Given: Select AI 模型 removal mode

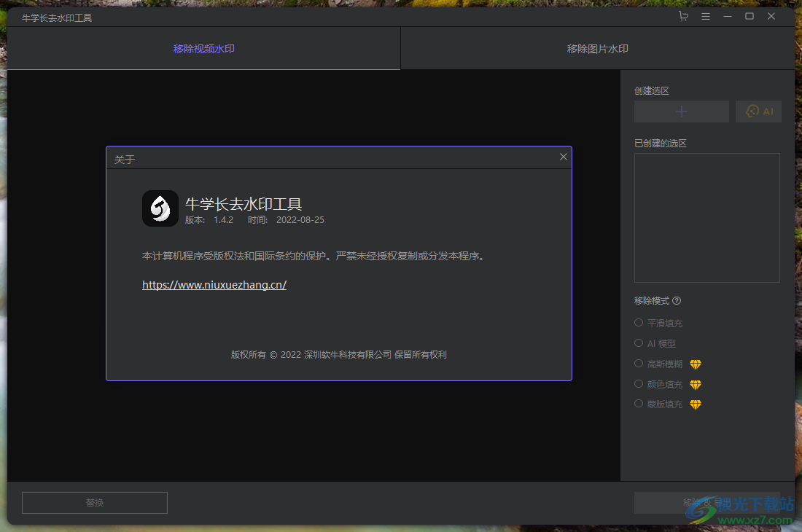Looking at the screenshot, I should click(655, 343).
